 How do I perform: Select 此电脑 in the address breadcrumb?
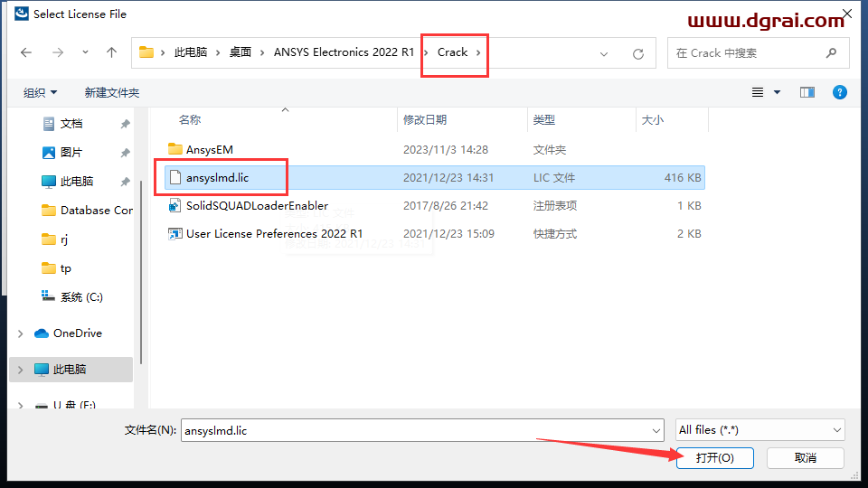[191, 52]
